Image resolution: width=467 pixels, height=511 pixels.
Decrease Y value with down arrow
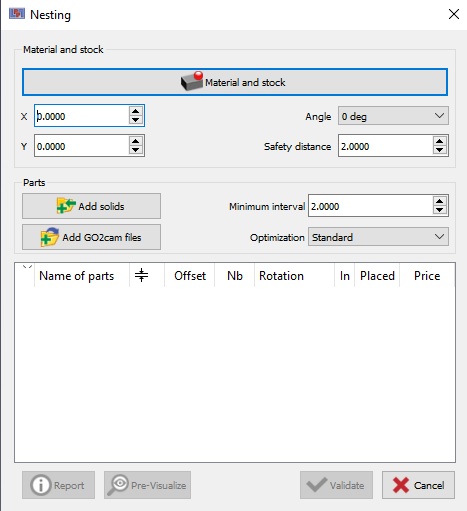135,150
